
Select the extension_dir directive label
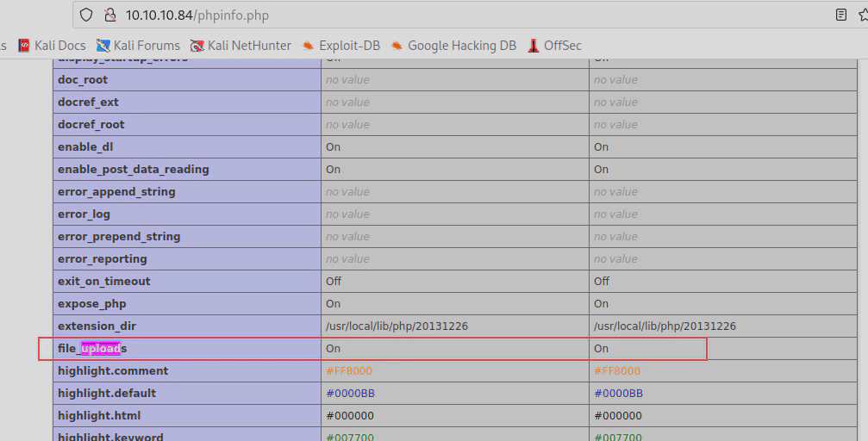click(97, 326)
